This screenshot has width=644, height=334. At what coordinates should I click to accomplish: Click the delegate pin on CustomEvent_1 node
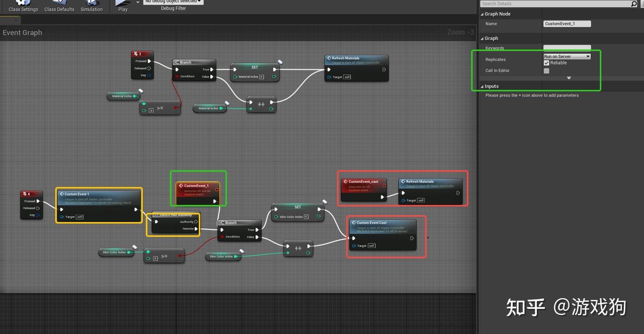click(216, 189)
